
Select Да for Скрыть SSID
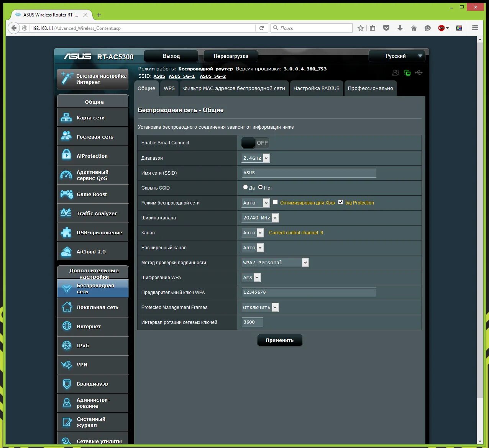point(245,187)
